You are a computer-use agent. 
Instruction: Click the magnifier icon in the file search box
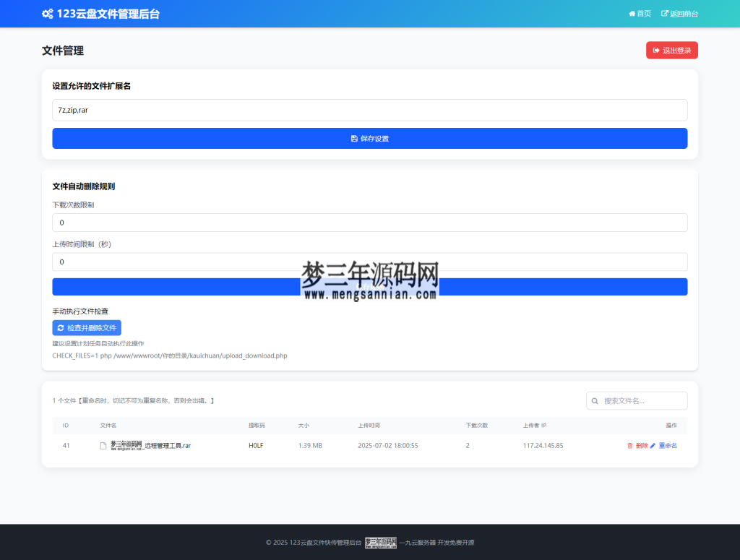tap(595, 400)
